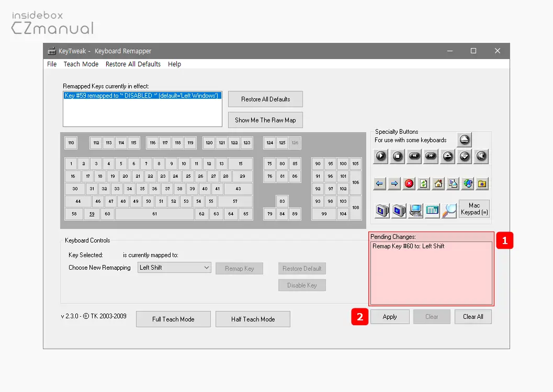553x392 pixels.
Task: Start Full Teach Mode
Action: click(x=173, y=319)
